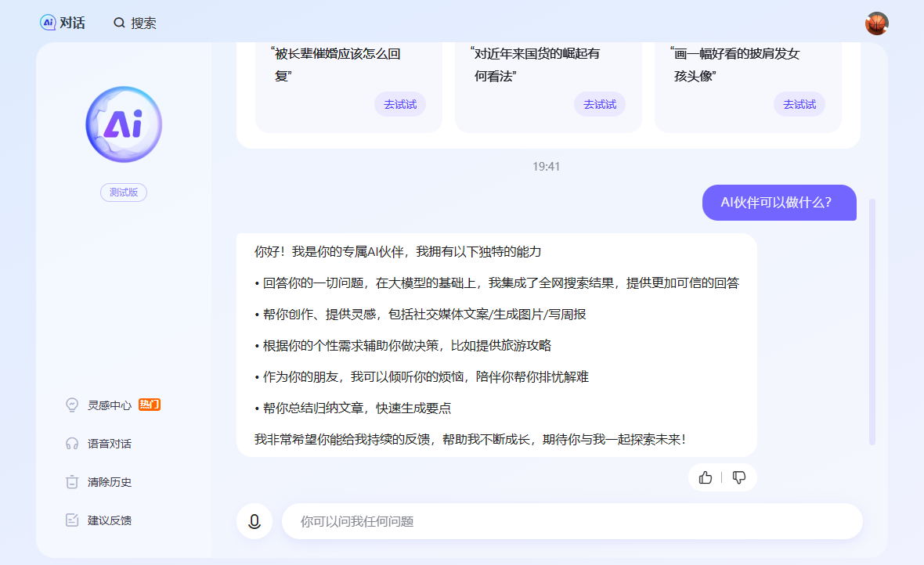Viewport: 924px width, 565px height.
Task: Click the large AI logo in sidebar
Action: click(x=124, y=124)
